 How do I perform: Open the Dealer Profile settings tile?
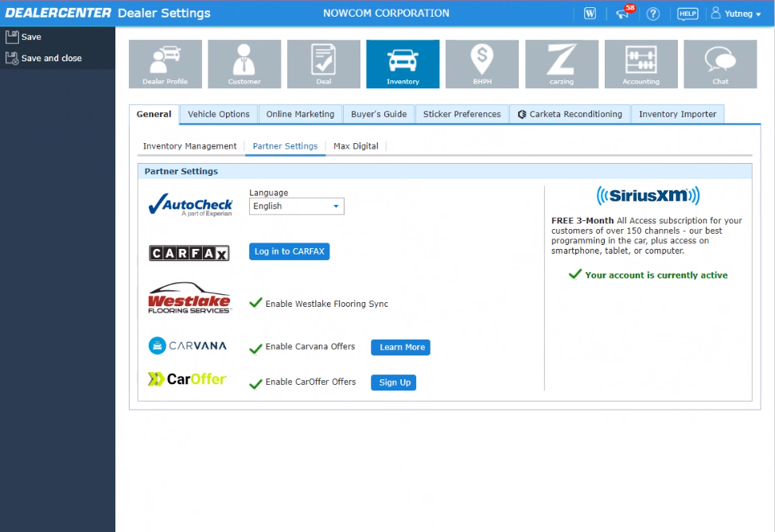165,64
